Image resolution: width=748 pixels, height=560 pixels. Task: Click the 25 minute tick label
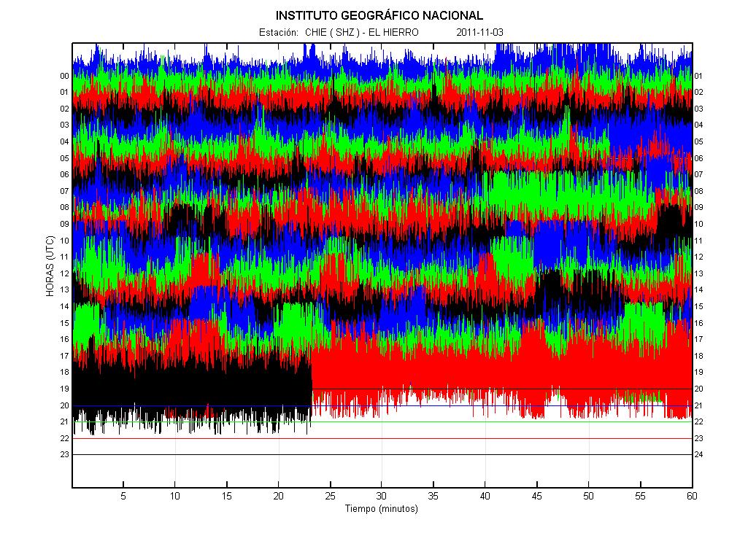pos(330,496)
